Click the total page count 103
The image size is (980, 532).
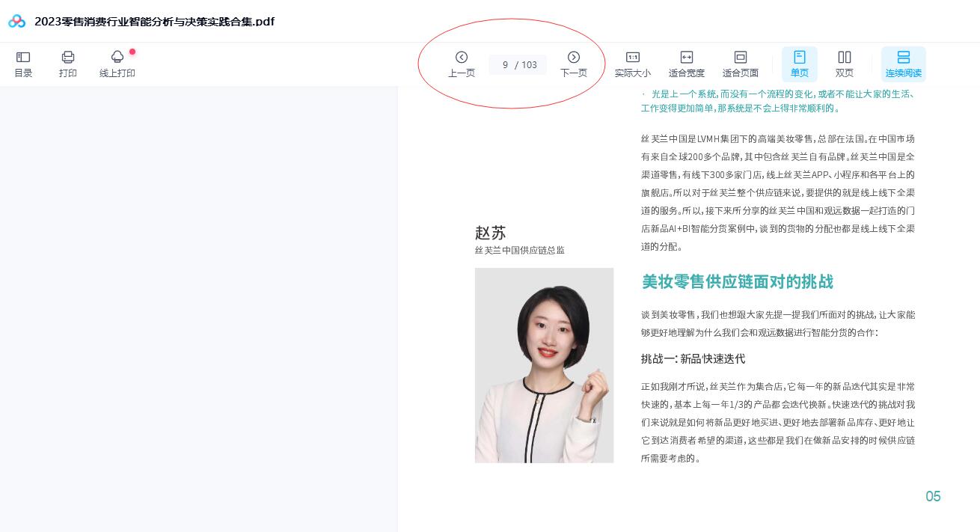click(530, 65)
